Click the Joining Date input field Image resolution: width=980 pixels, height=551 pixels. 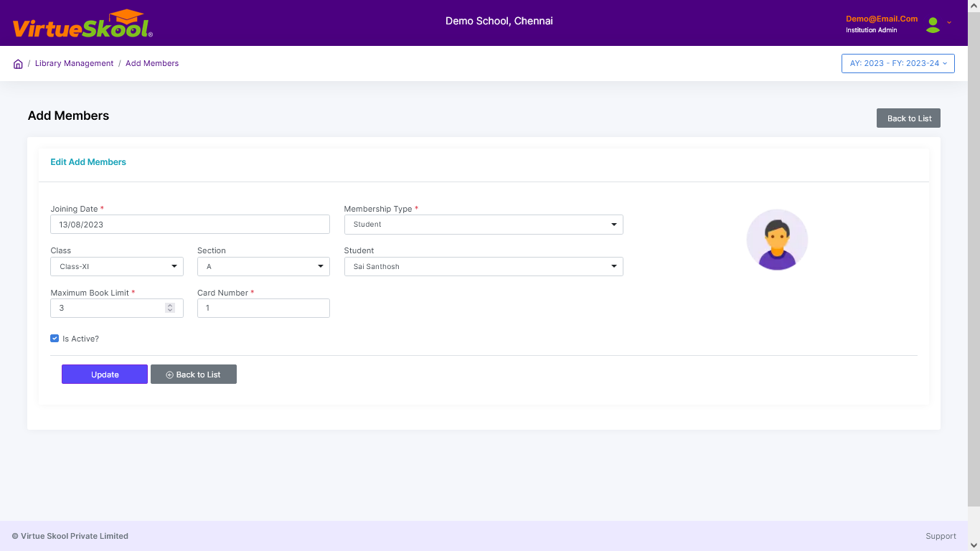click(x=190, y=225)
